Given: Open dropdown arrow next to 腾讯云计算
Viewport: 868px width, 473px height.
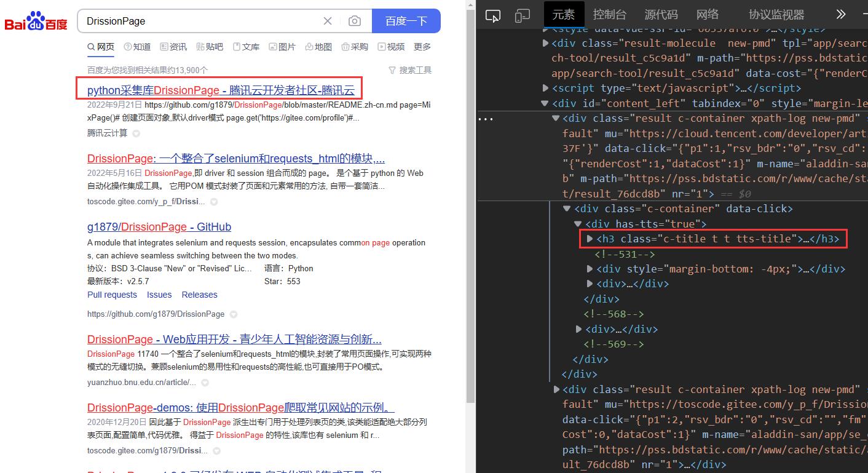Looking at the screenshot, I should (136, 133).
